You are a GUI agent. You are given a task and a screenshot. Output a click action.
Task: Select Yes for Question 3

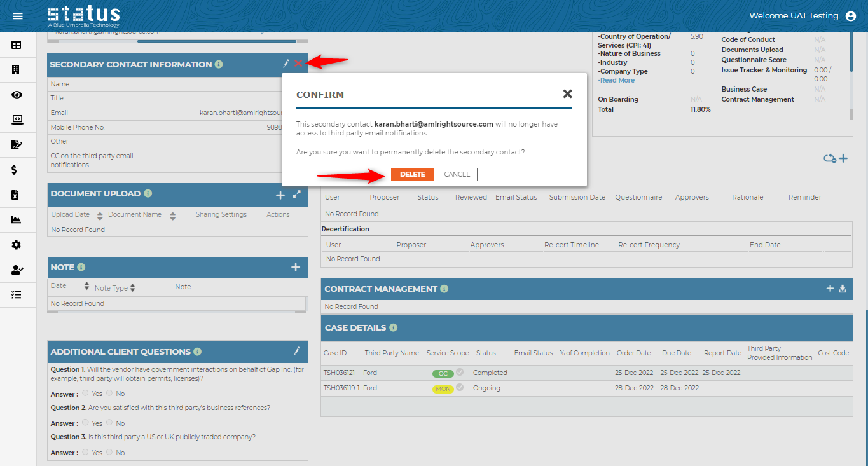[86, 452]
